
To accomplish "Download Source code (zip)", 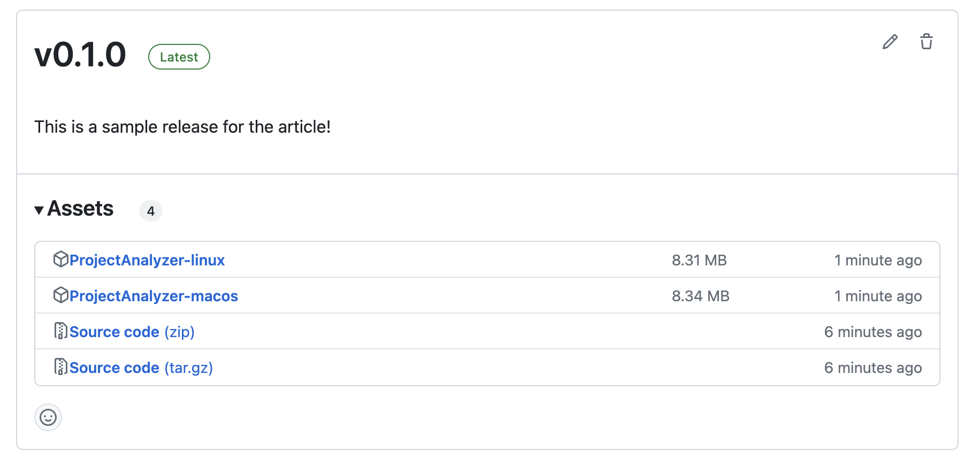I will 132,332.
